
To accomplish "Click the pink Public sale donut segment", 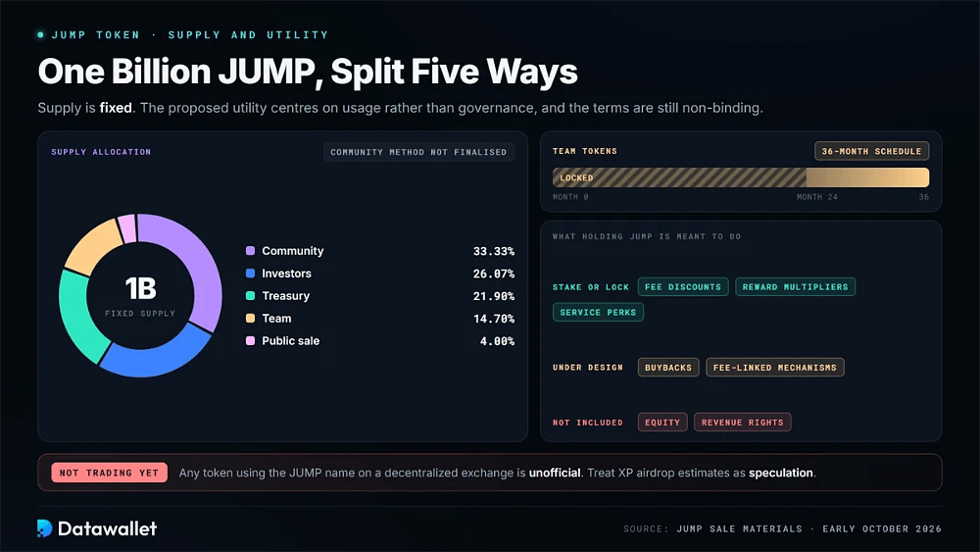I will coord(127,228).
